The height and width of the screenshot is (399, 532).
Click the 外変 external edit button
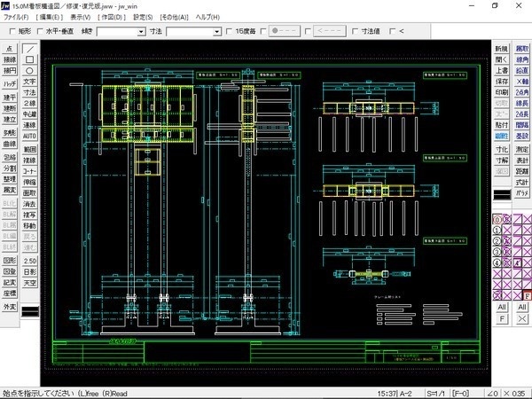[x=10, y=307]
